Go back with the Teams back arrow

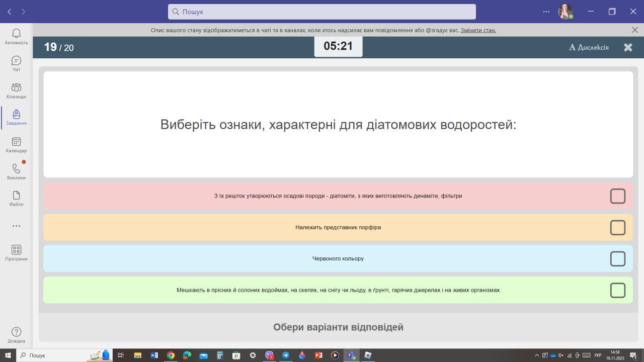[x=10, y=12]
